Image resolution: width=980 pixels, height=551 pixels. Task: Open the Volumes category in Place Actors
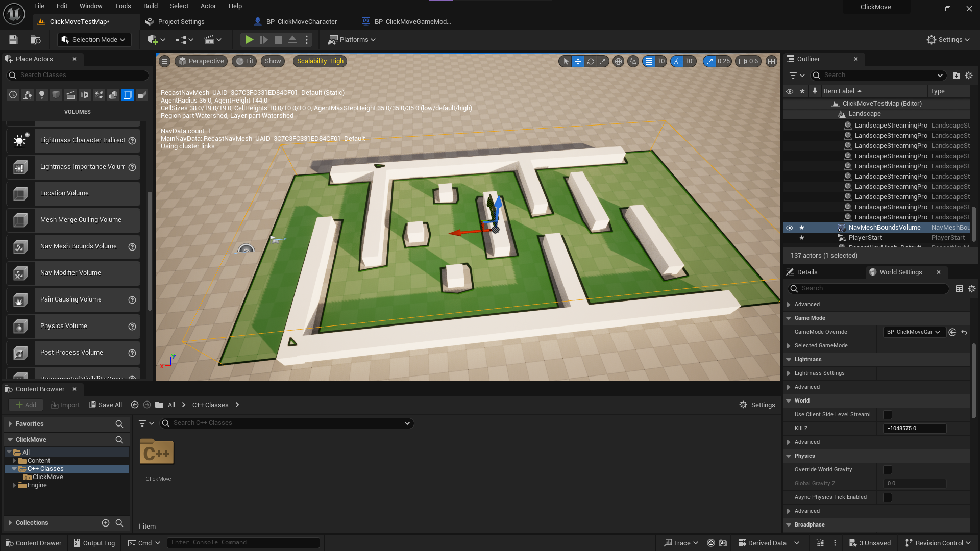click(128, 95)
